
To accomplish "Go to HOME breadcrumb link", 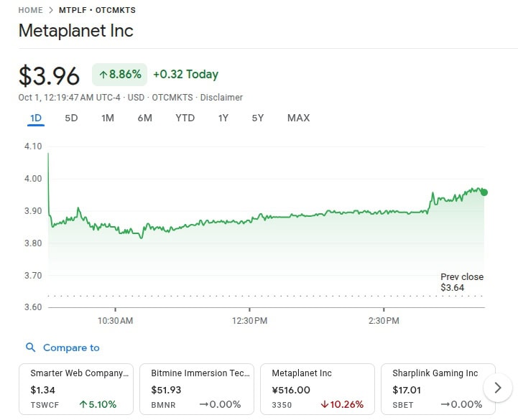I will click(x=31, y=11).
